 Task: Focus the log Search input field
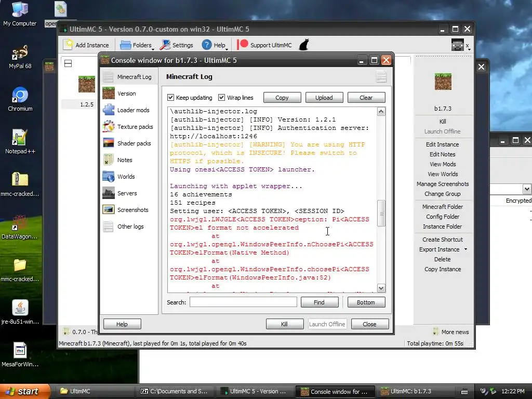(x=243, y=302)
